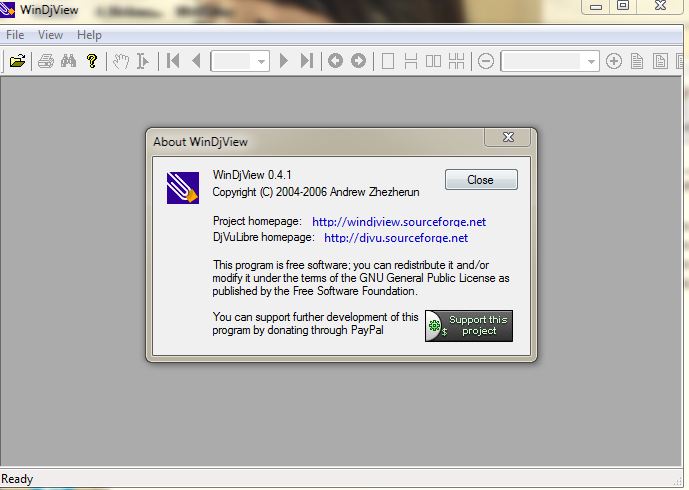Click the fit width page icon
689x490 pixels.
tap(660, 61)
